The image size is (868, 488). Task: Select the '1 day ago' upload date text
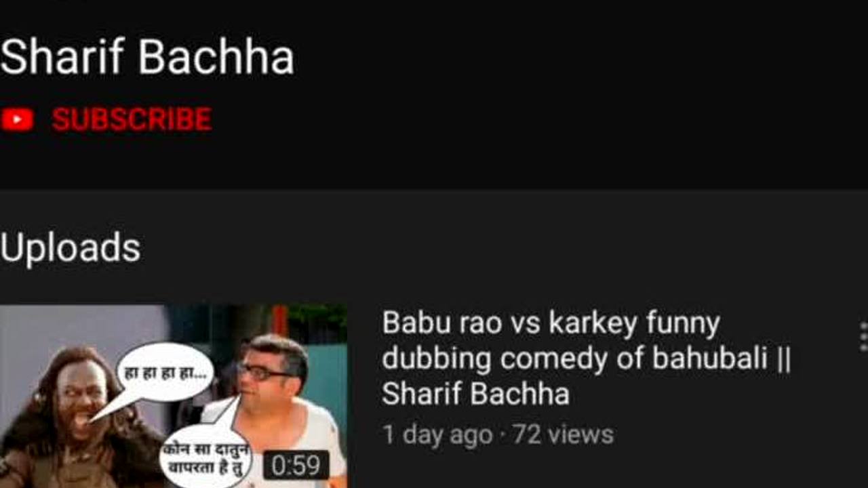click(437, 434)
